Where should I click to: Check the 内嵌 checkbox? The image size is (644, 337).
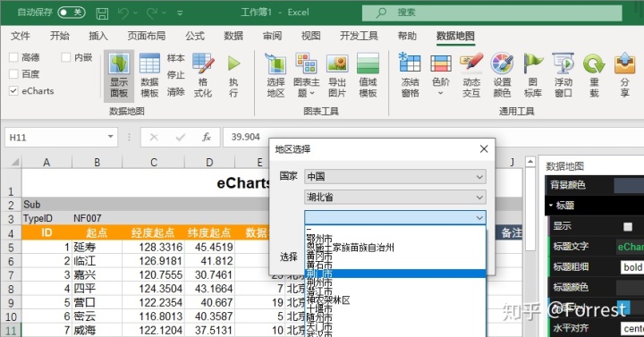[65, 57]
